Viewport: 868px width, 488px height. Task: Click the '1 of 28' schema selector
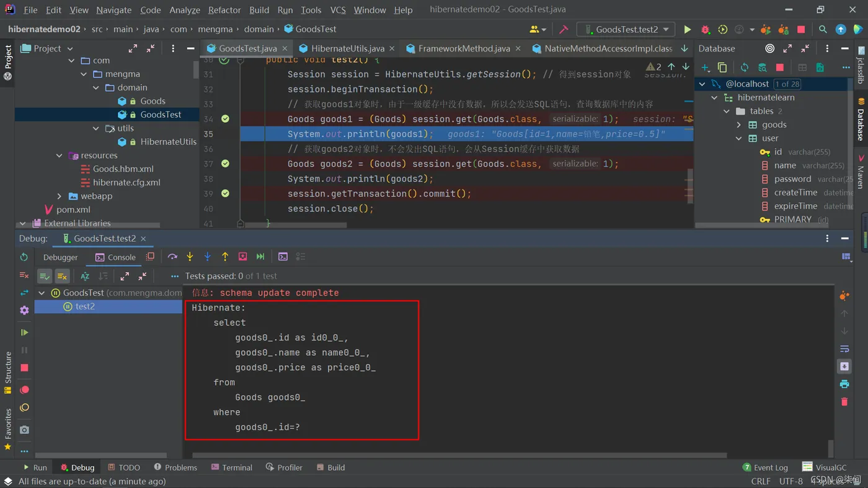[787, 84]
